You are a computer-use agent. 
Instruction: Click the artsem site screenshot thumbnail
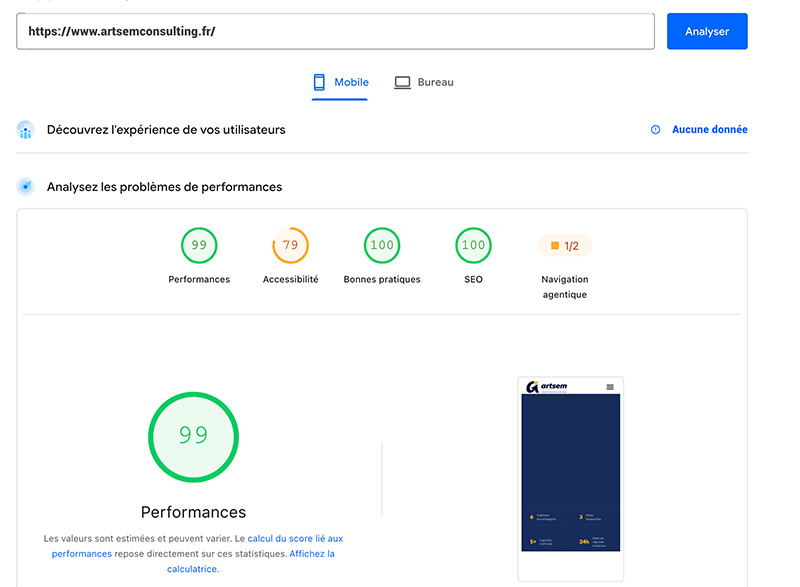(x=570, y=479)
